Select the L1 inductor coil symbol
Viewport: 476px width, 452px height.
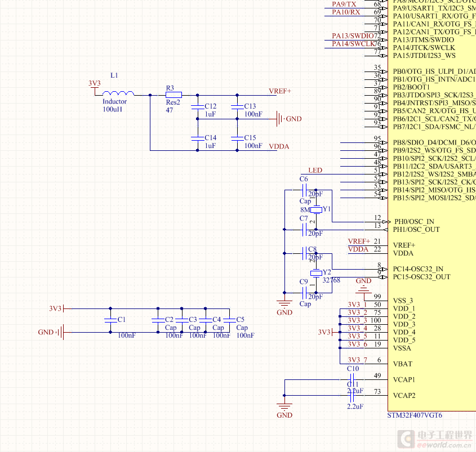pos(118,93)
